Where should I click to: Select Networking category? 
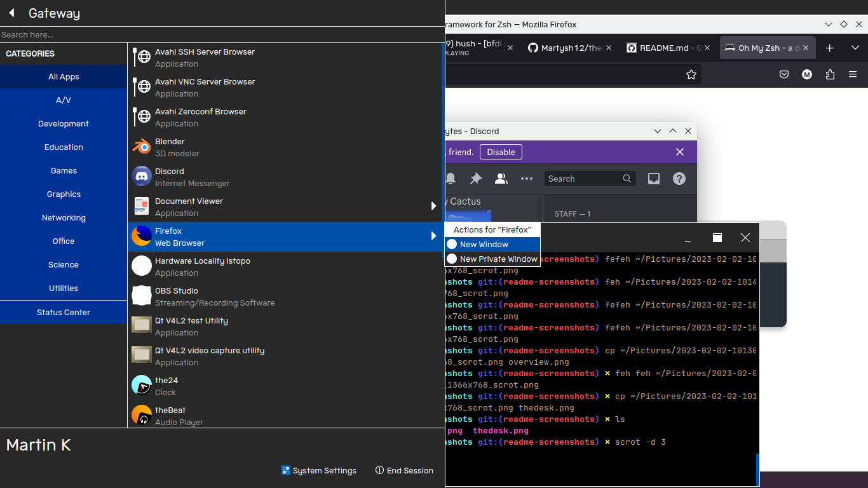64,217
